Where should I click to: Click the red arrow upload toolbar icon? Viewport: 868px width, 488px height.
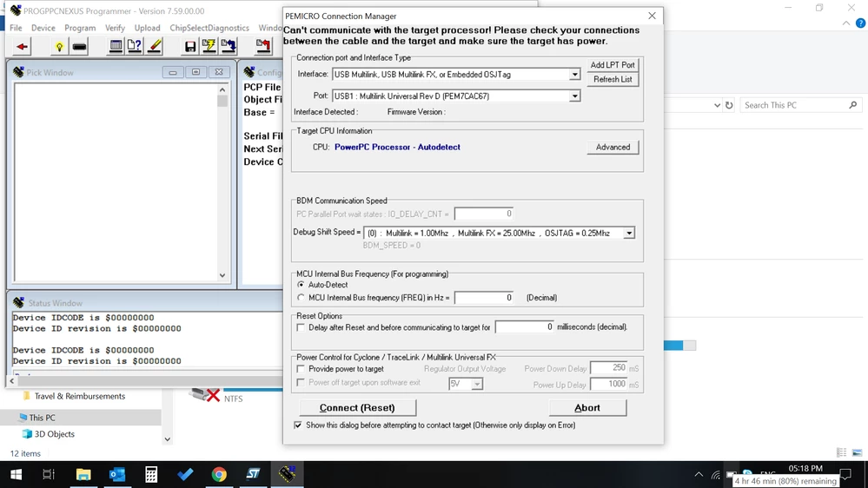point(263,47)
